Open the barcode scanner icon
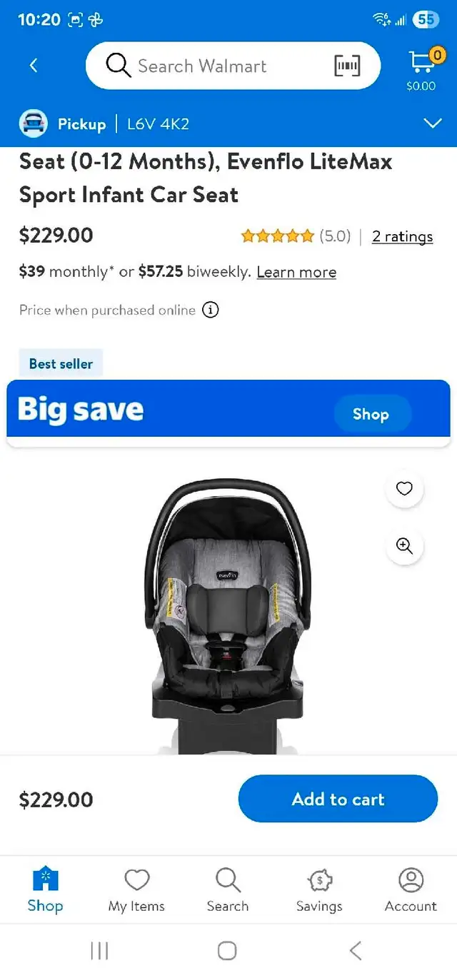The width and height of the screenshot is (457, 980). 347,66
